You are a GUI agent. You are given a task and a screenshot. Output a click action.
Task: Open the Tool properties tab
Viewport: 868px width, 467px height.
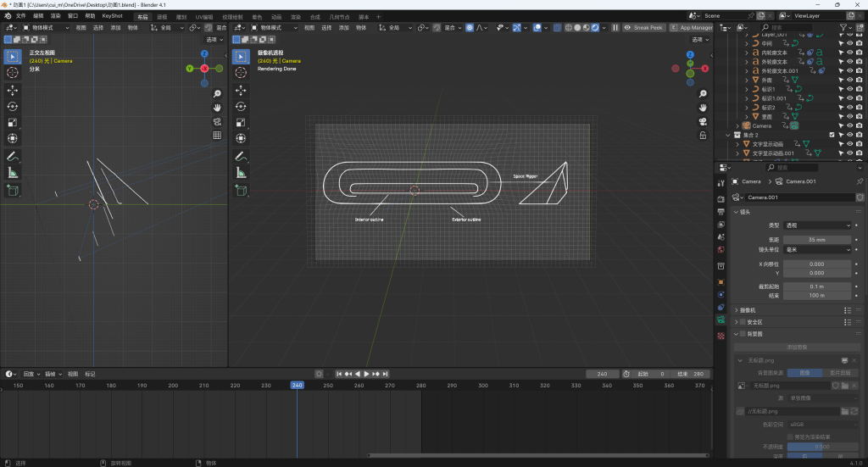pos(721,183)
